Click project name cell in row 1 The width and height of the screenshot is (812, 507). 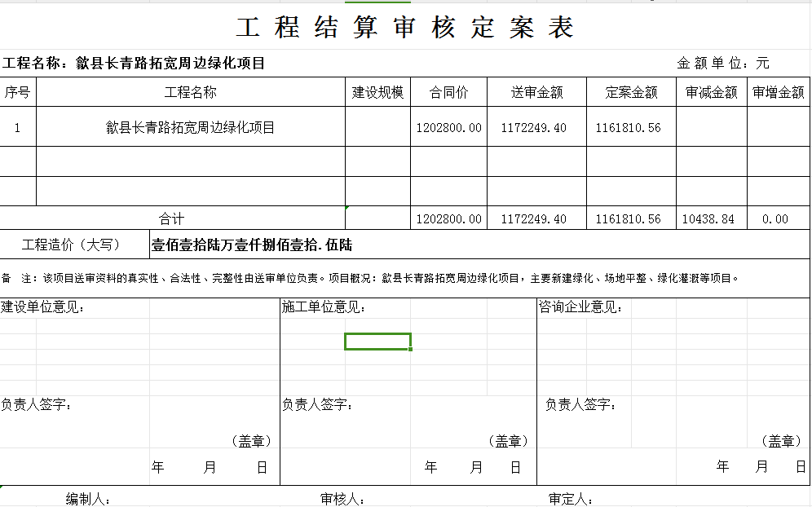190,127
